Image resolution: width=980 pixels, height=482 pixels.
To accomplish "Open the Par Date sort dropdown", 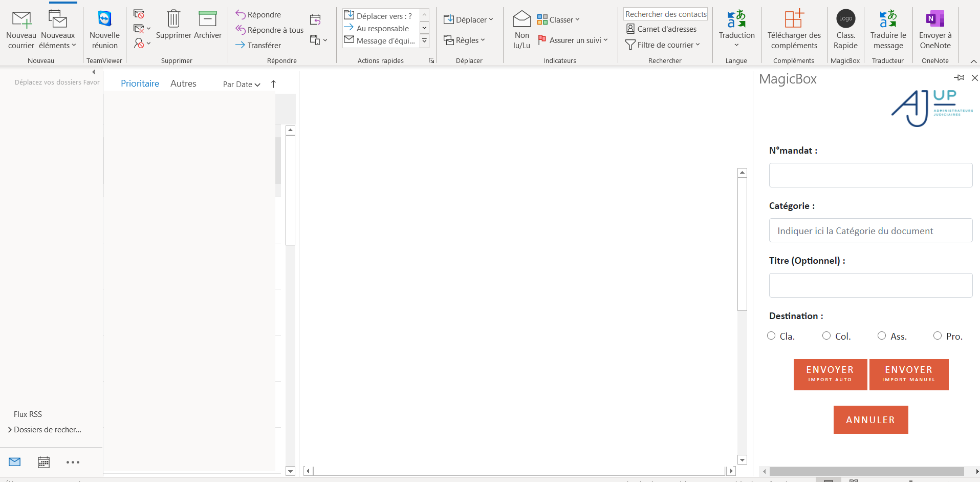I will tap(242, 85).
